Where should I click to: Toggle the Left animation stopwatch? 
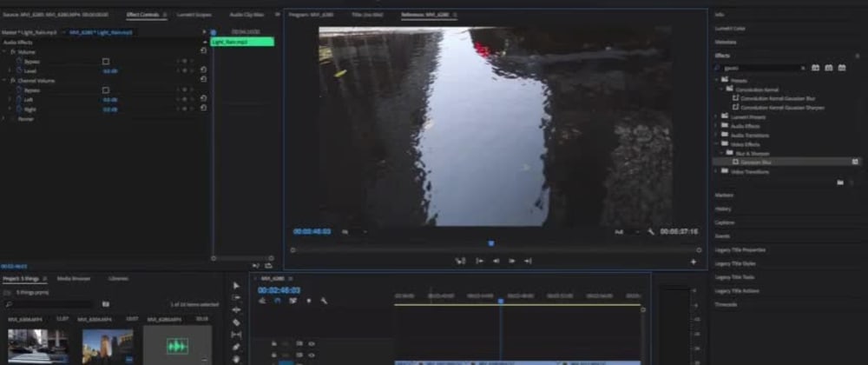19,100
